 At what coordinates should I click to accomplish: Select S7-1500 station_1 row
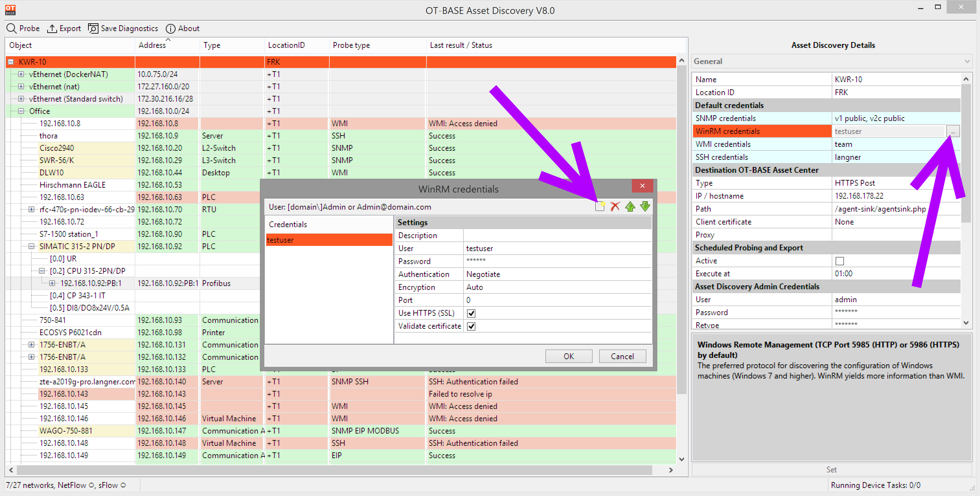[x=68, y=234]
